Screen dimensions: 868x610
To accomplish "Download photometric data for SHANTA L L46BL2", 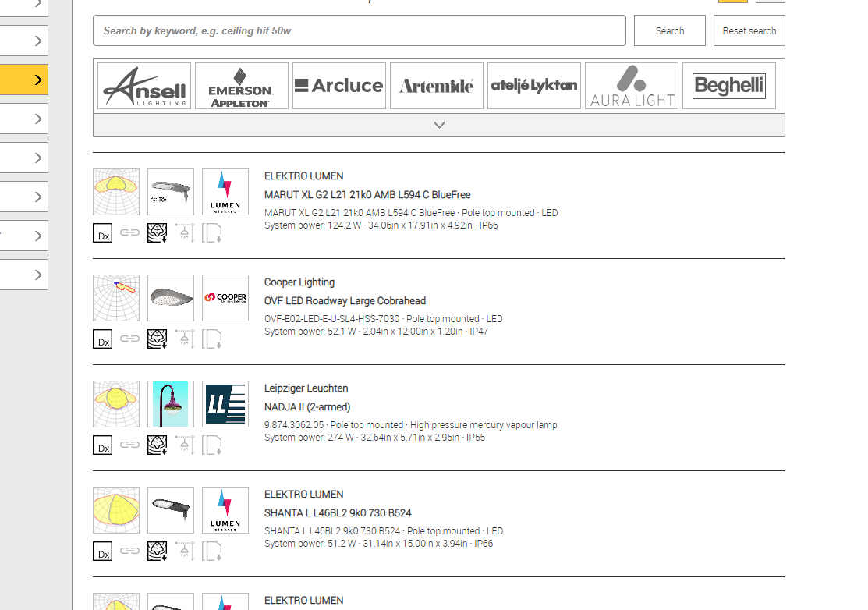I will coord(158,551).
